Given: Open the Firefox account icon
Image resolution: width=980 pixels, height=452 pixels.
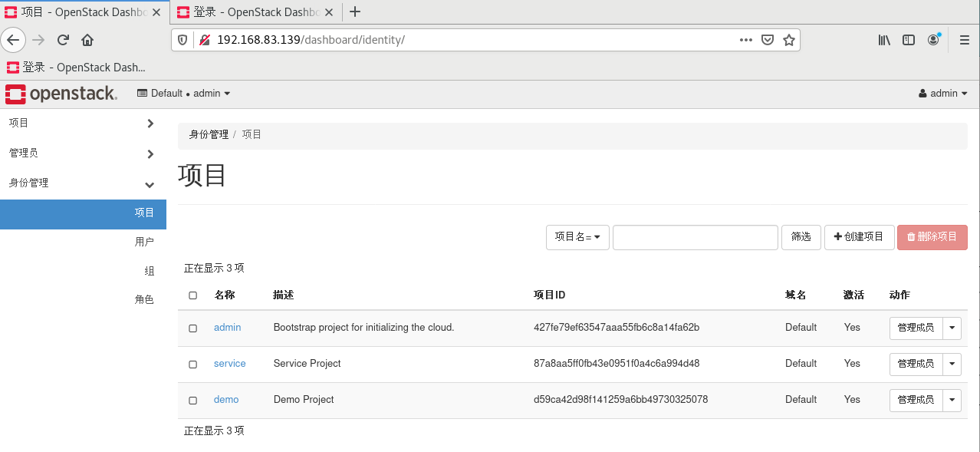Looking at the screenshot, I should (933, 40).
